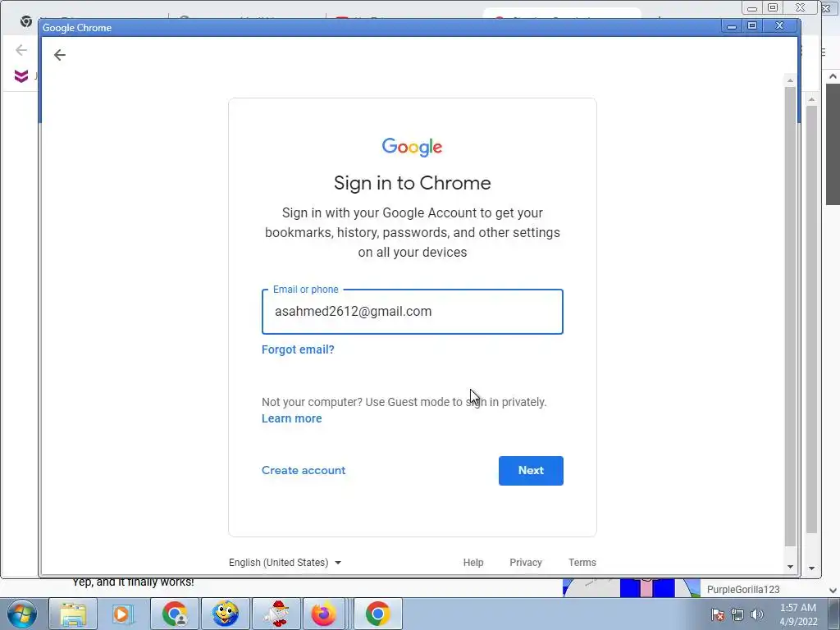This screenshot has height=630, width=840.
Task: Switch to the active Chrome taskbar button
Action: (377, 614)
